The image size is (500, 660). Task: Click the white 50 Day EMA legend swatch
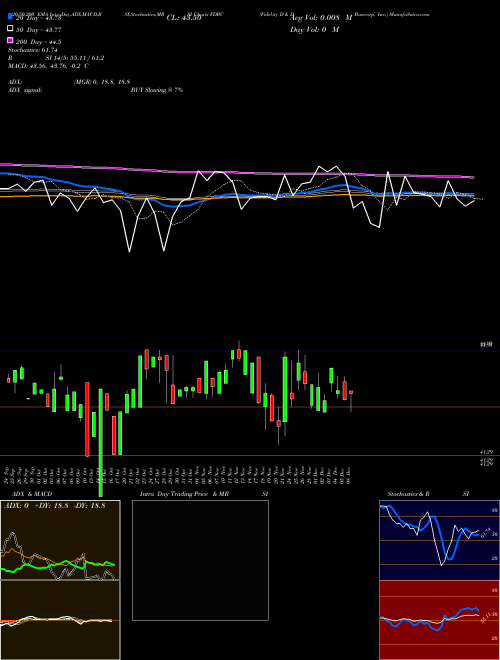(x=10, y=29)
